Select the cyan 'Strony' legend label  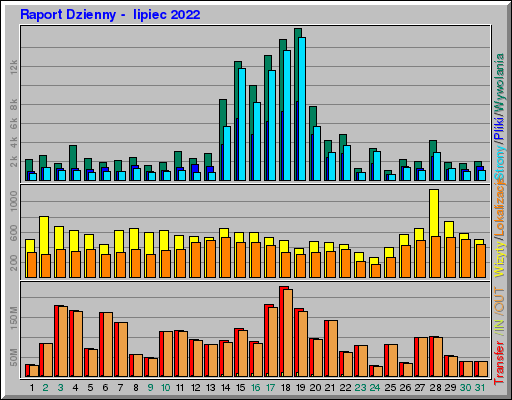(499, 163)
